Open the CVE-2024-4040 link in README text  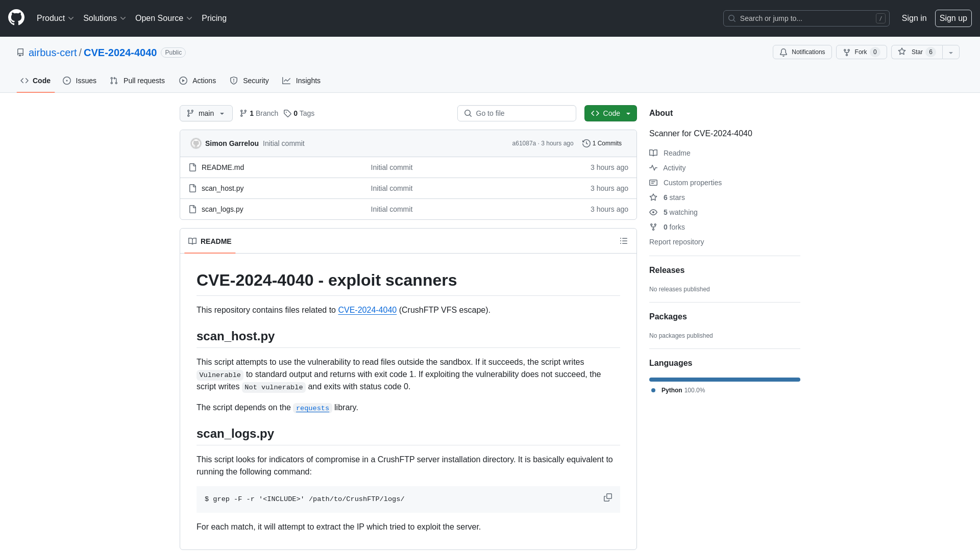[x=367, y=310]
